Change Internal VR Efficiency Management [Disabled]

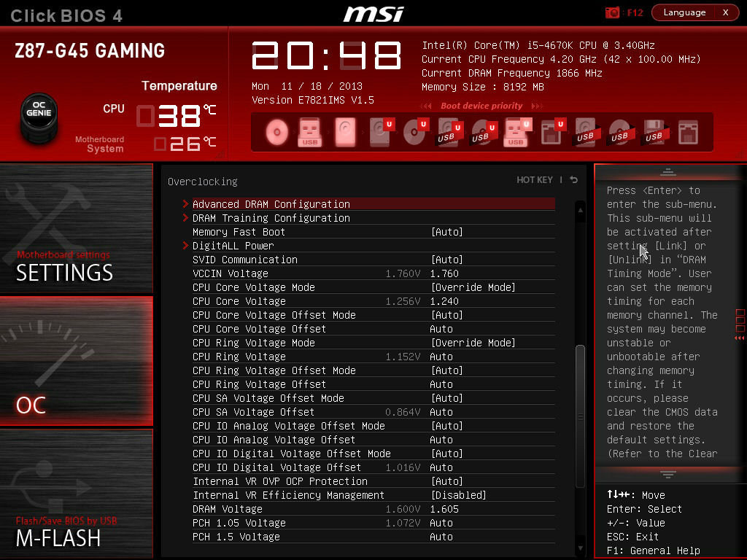coord(458,495)
